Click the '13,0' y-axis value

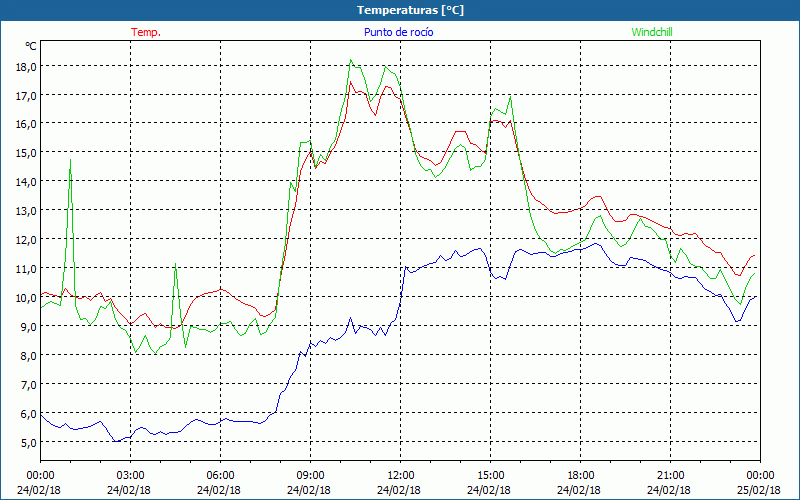coord(26,211)
